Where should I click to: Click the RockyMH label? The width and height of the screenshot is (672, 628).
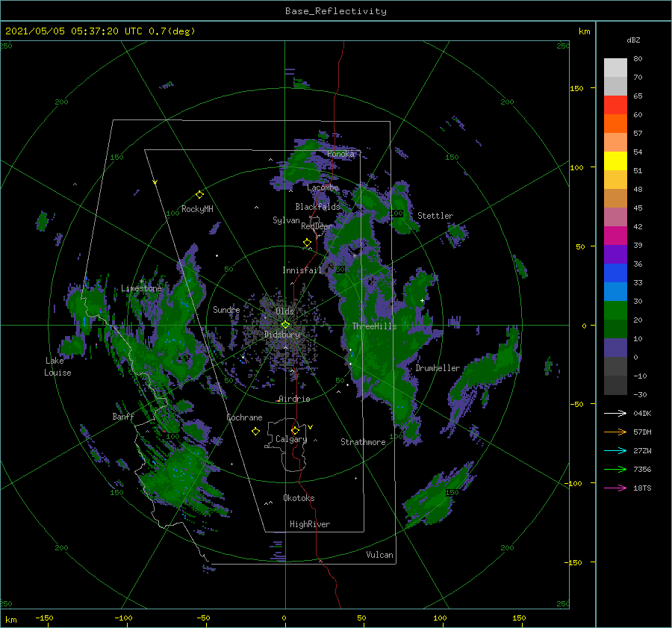[x=197, y=209]
